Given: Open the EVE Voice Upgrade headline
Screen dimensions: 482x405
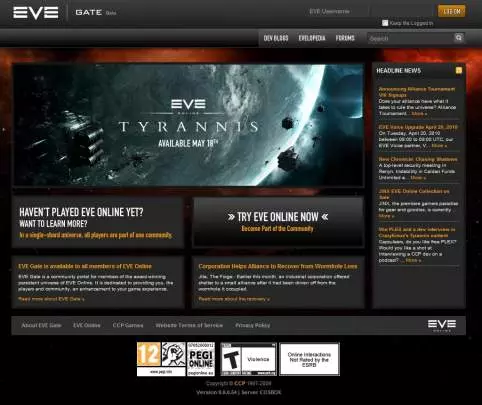Looking at the screenshot, I should (x=418, y=127).
